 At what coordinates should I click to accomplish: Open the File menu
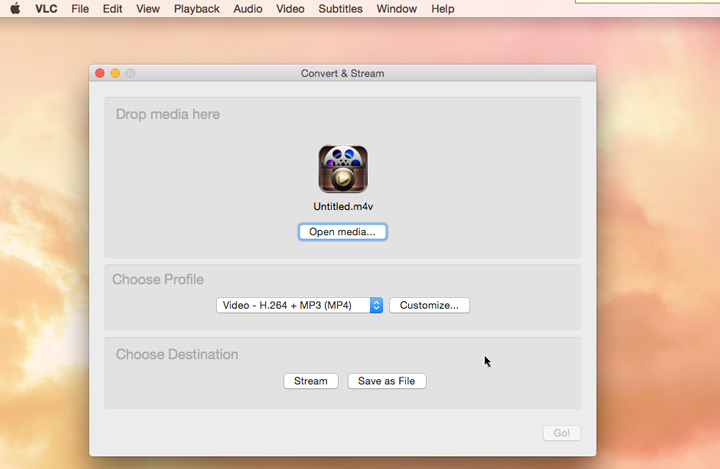(x=80, y=9)
